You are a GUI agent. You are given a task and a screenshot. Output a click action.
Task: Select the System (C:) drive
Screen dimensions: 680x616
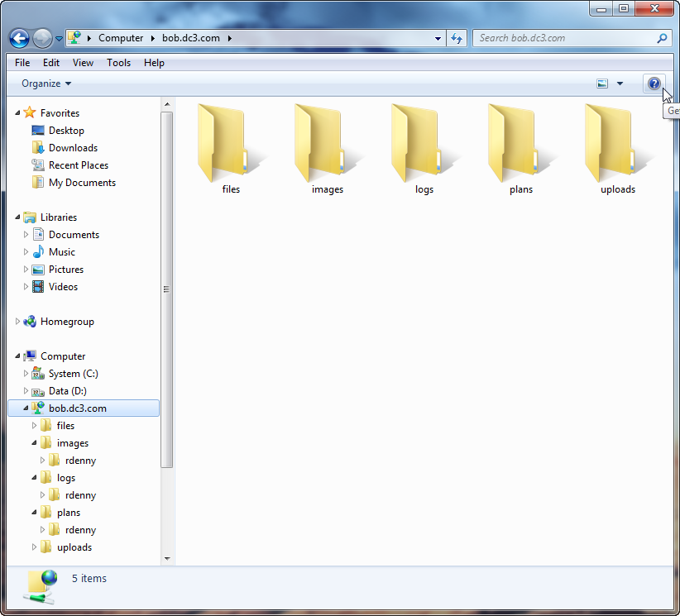point(74,374)
